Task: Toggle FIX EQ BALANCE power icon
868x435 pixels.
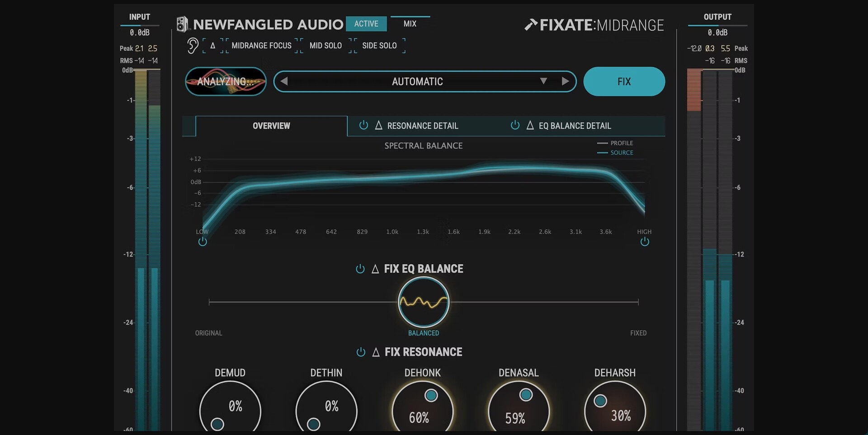Action: pyautogui.click(x=360, y=269)
